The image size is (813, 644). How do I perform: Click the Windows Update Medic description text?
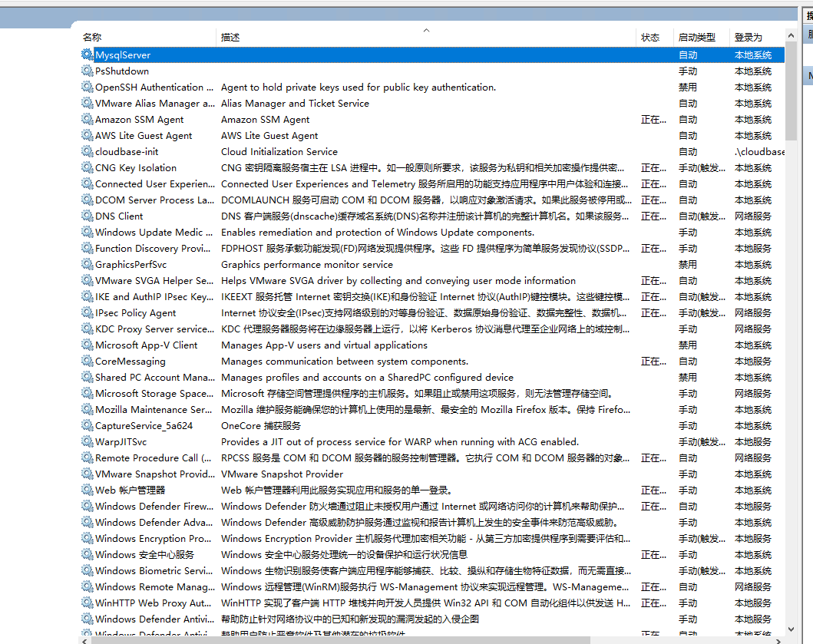378,233
